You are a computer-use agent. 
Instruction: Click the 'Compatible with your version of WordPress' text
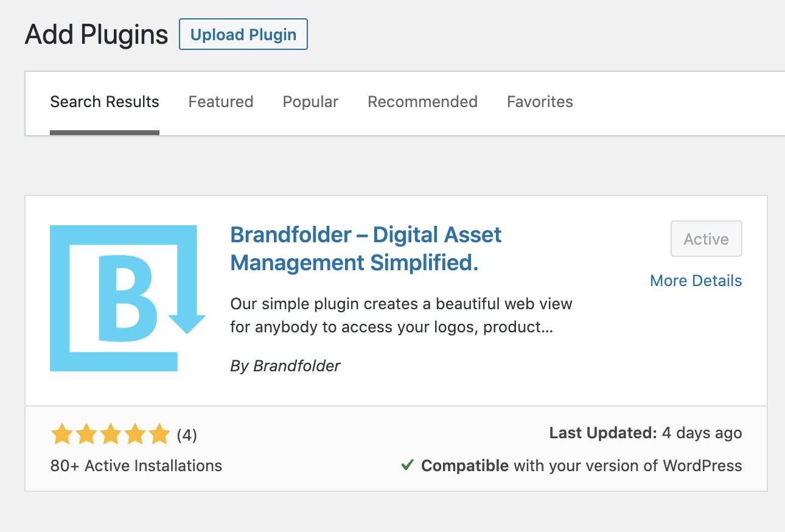pos(582,466)
